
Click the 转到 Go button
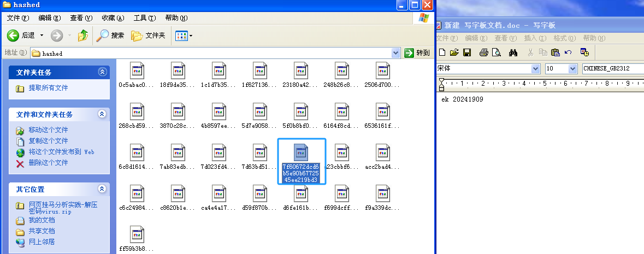(x=417, y=53)
